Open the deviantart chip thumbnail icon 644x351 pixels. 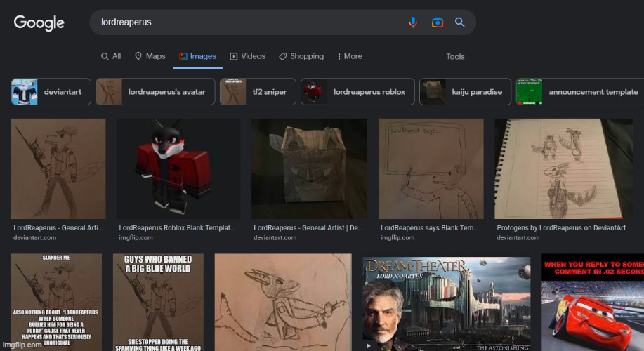(25, 92)
